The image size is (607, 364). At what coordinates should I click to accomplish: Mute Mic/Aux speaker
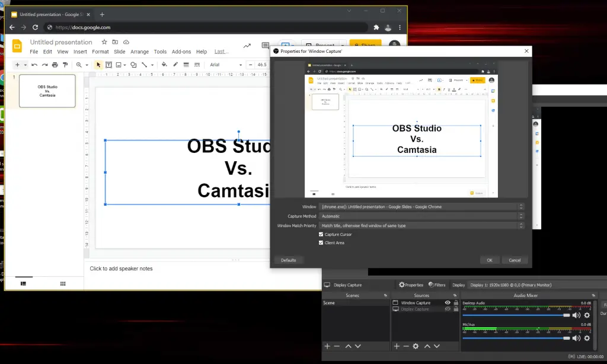point(576,338)
